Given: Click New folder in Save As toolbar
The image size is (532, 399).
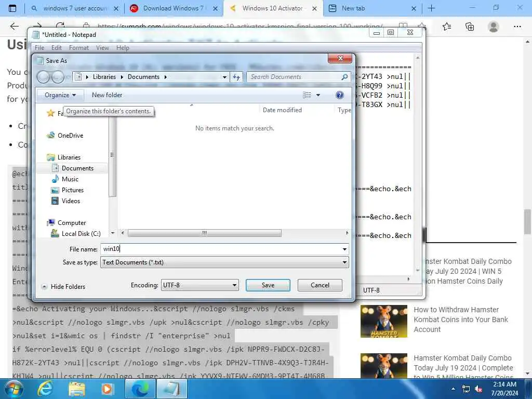Looking at the screenshot, I should pos(107,95).
